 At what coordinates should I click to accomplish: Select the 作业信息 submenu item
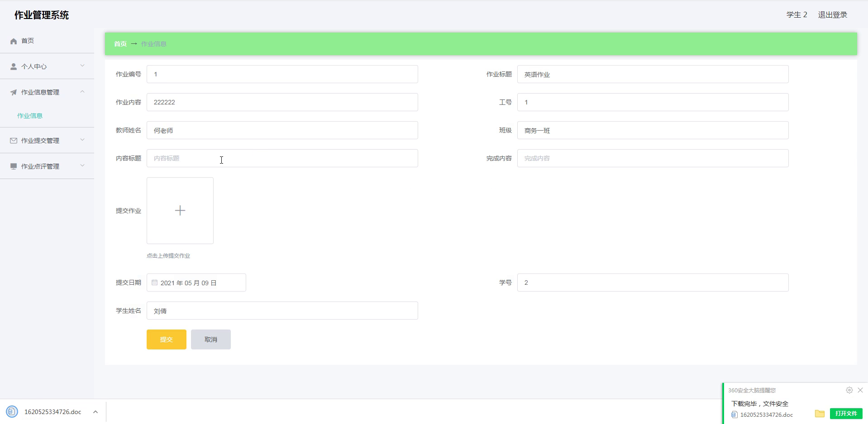30,116
